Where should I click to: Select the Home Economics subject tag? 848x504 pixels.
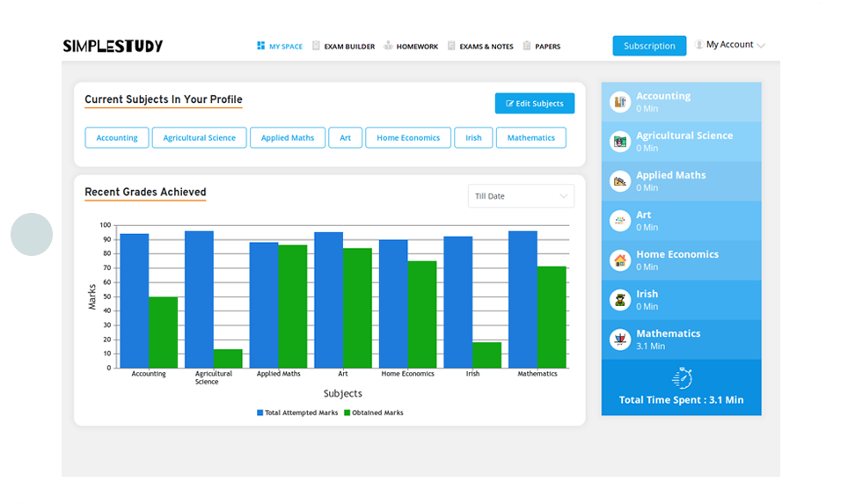pos(408,138)
